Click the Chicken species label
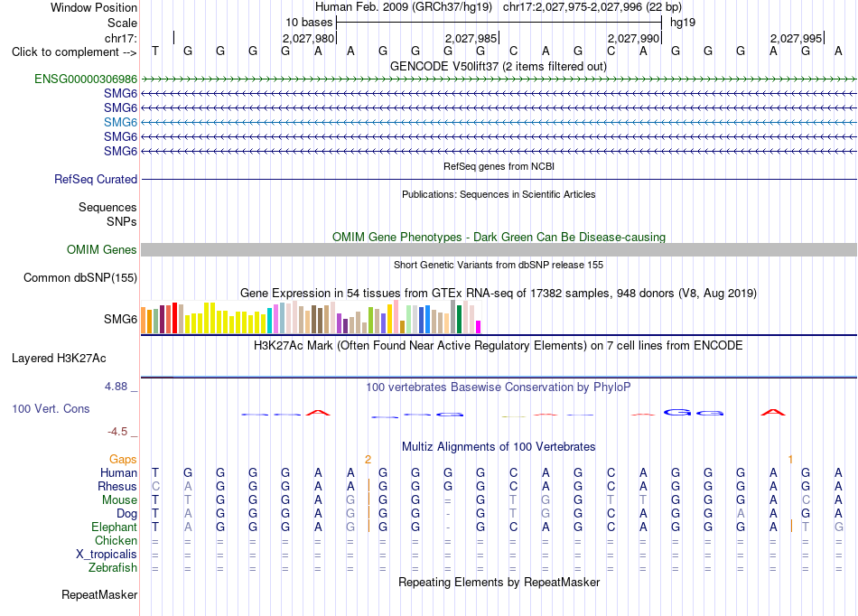The width and height of the screenshot is (858, 616). click(116, 540)
